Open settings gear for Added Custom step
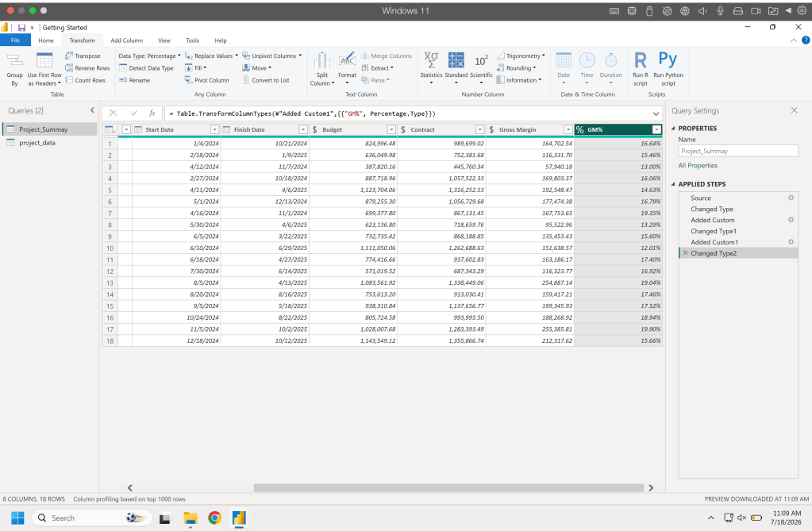The height and width of the screenshot is (531, 812). click(791, 220)
